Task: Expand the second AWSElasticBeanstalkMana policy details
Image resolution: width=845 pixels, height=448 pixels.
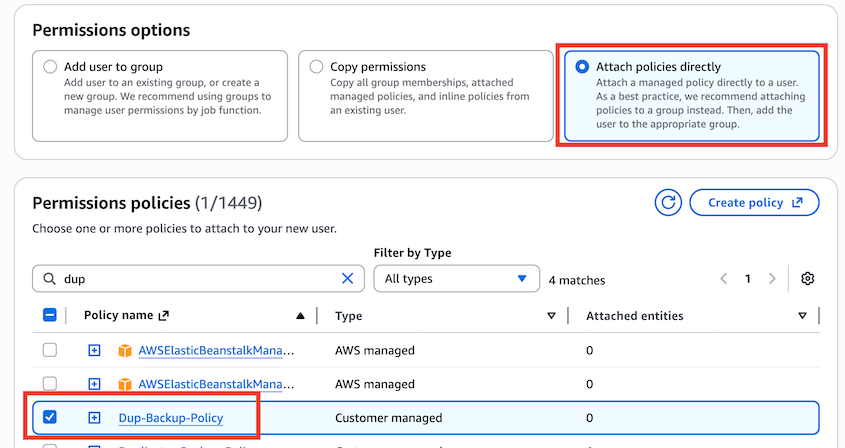Action: (94, 384)
